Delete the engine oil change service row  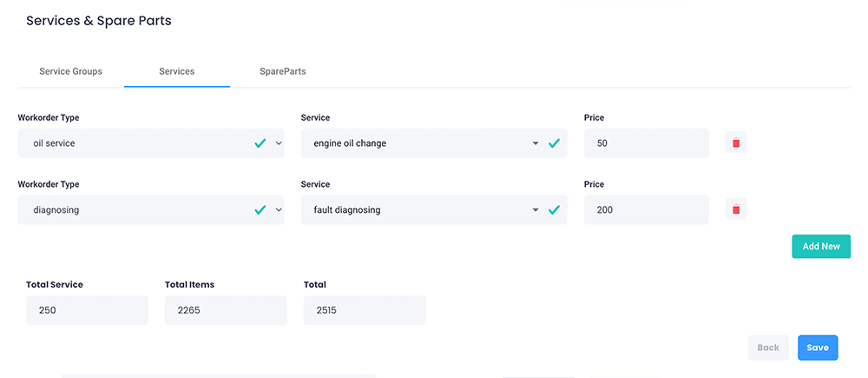[736, 143]
